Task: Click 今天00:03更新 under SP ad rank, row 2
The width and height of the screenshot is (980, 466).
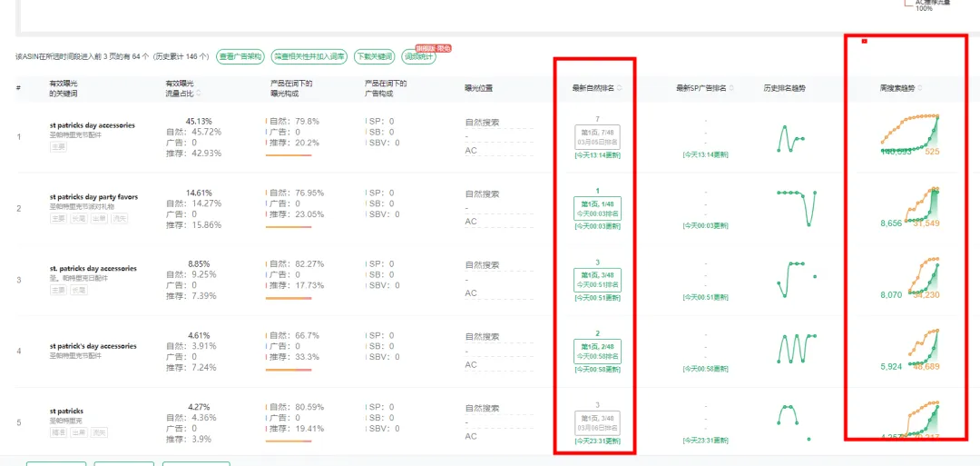Action: point(705,226)
